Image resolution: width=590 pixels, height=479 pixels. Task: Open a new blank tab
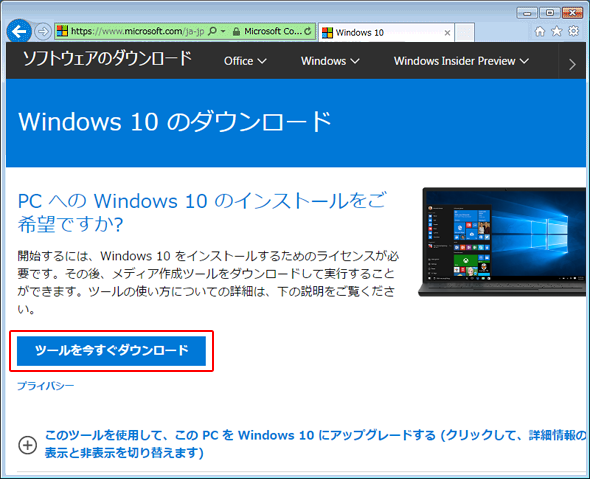pos(464,33)
